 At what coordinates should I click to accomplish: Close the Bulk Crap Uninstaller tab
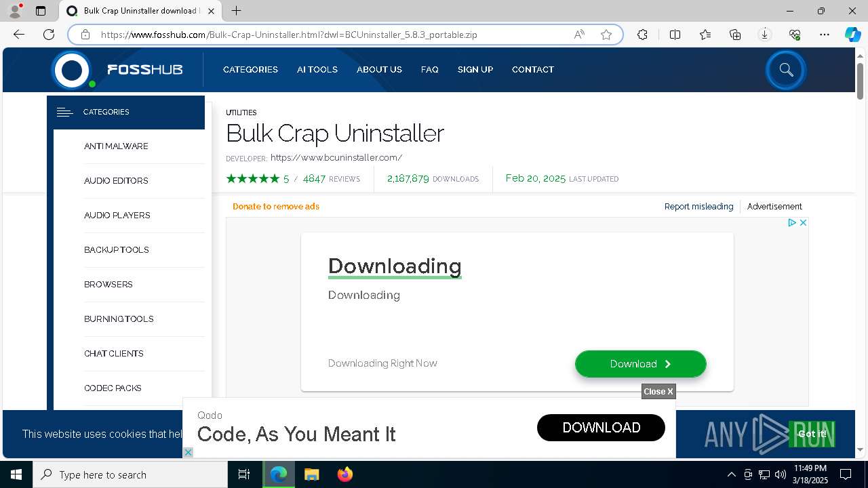click(x=212, y=11)
